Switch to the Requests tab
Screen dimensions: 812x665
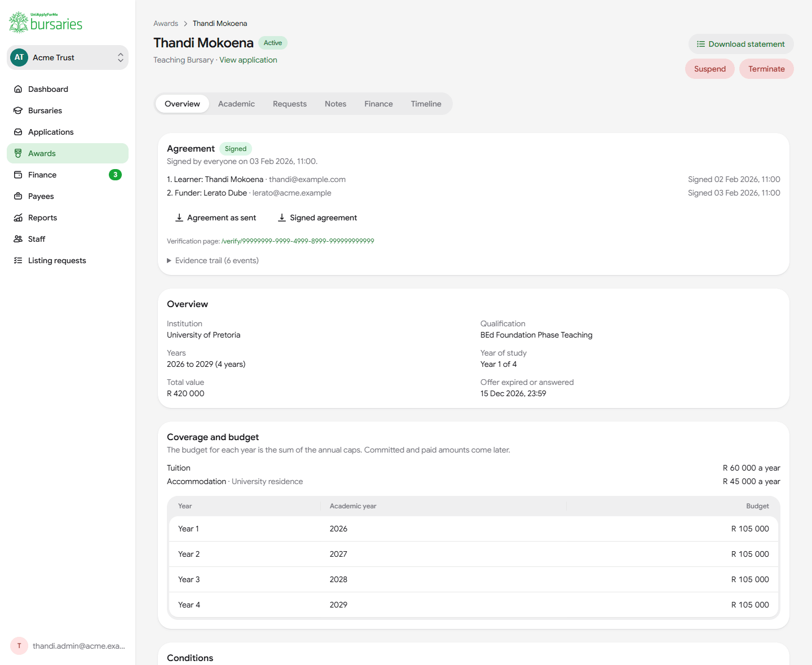pyautogui.click(x=290, y=104)
